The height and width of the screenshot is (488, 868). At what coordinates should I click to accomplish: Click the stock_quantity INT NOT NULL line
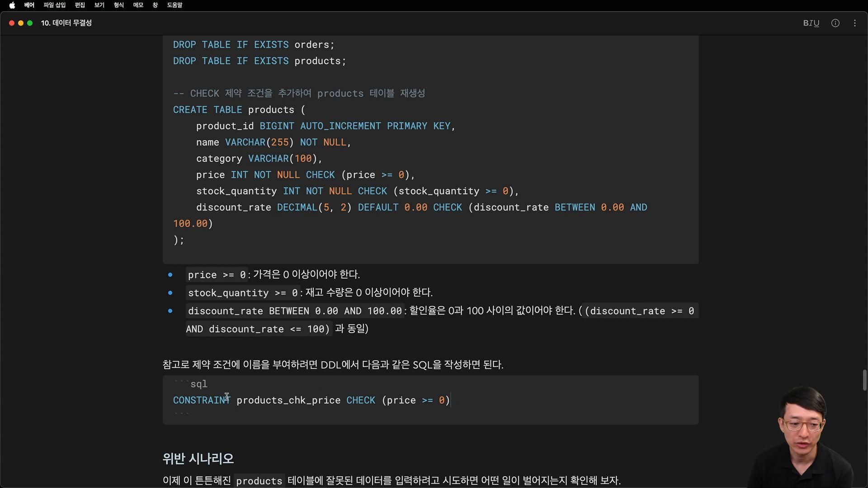click(357, 191)
